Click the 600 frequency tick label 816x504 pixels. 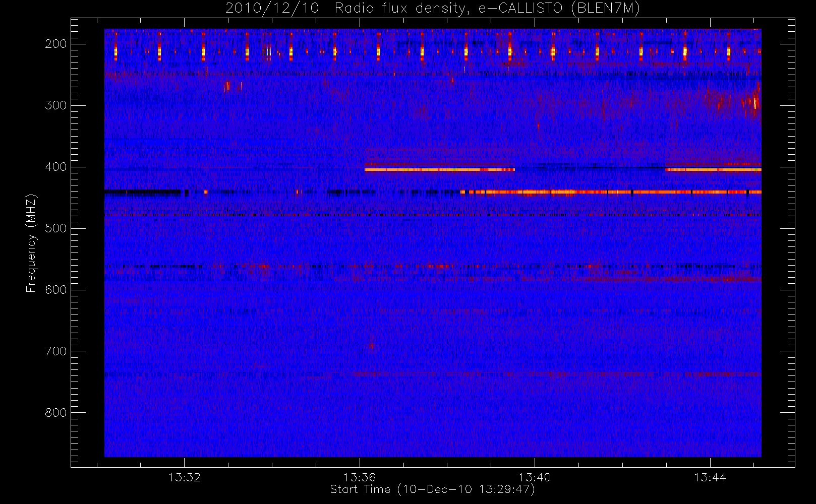[56, 290]
